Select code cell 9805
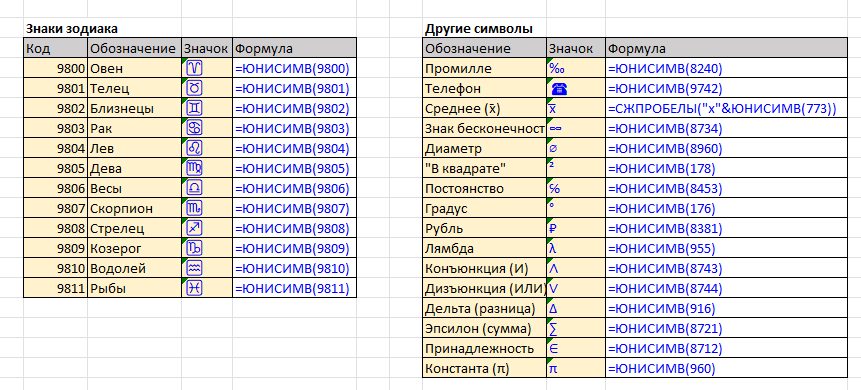Screen dimensions: 861x390 point(55,168)
